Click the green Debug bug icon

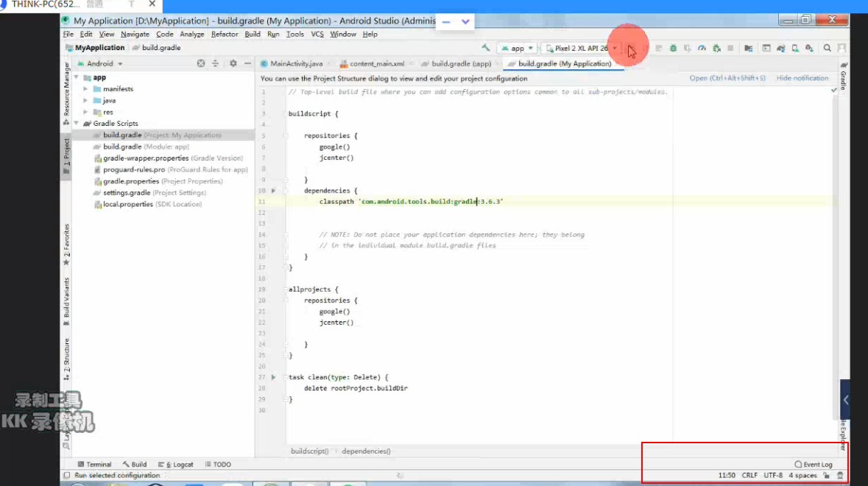tap(673, 48)
